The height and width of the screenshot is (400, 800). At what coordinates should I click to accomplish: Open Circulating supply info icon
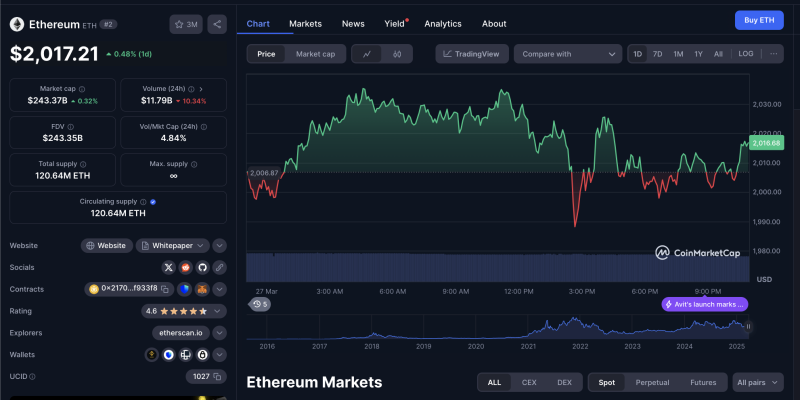[143, 202]
